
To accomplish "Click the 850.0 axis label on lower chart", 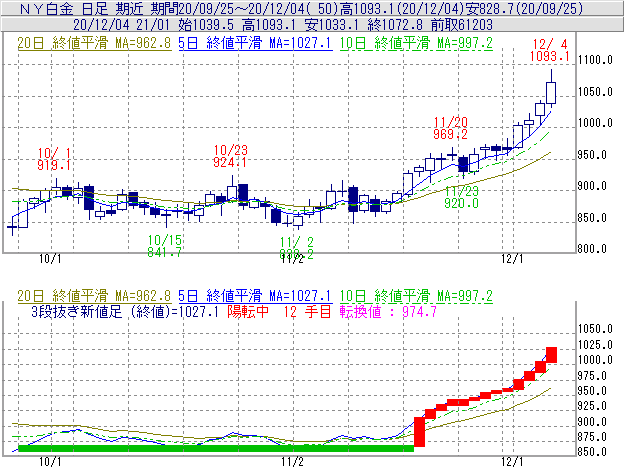I will point(592,452).
